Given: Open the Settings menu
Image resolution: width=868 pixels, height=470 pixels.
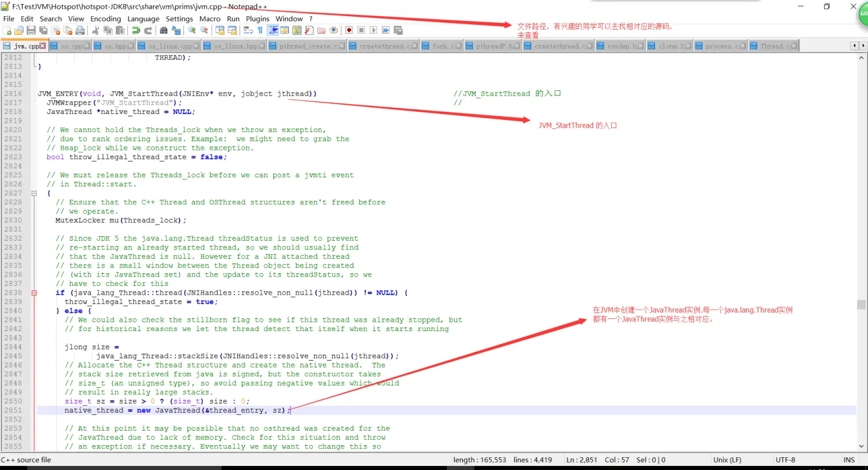Looking at the screenshot, I should pyautogui.click(x=179, y=19).
